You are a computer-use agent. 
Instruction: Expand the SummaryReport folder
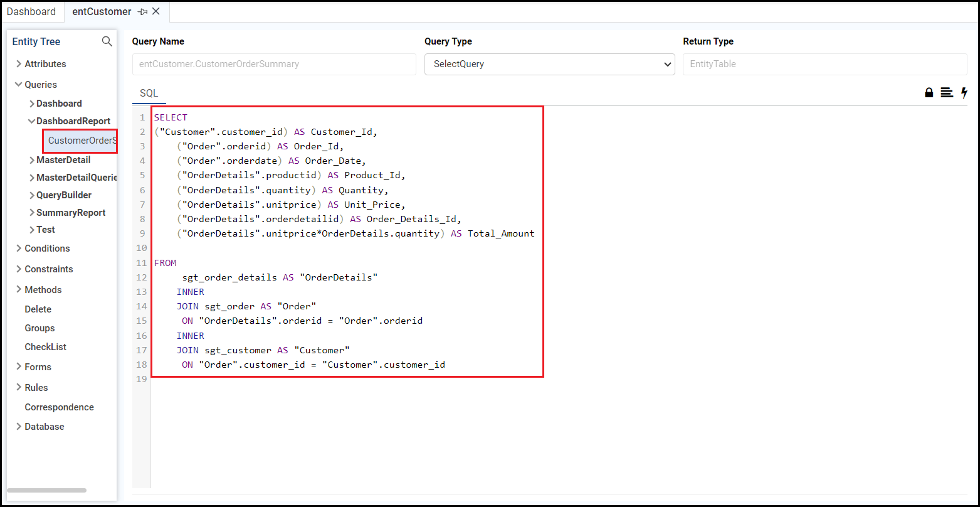click(31, 213)
